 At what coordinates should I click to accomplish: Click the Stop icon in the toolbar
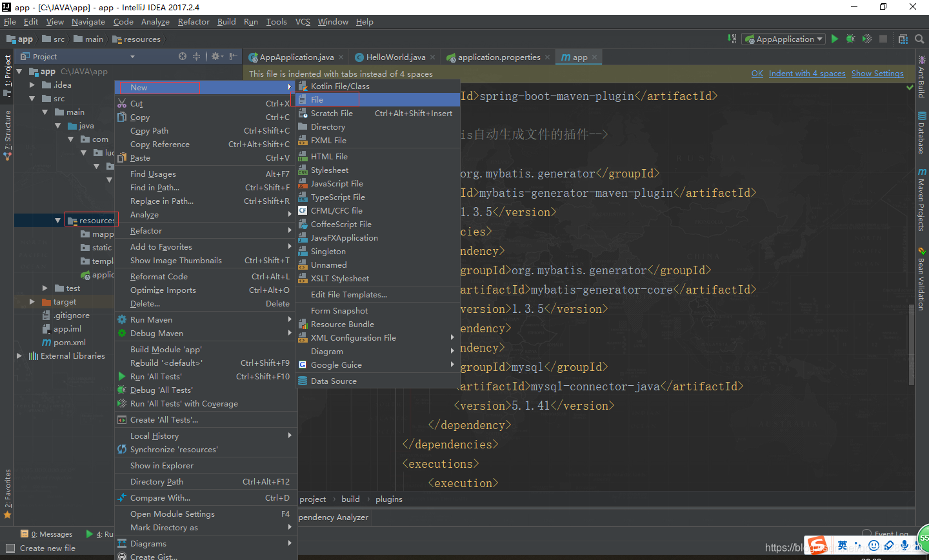[x=883, y=39]
